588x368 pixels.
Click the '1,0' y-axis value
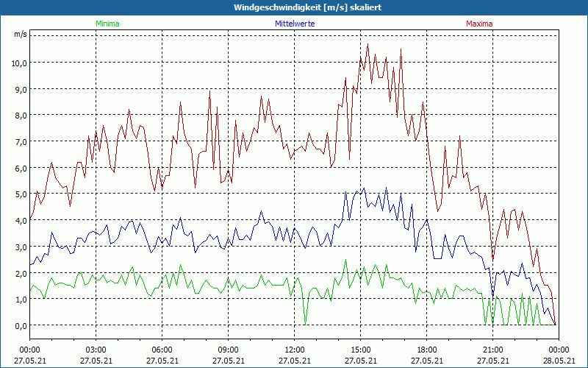pyautogui.click(x=21, y=300)
